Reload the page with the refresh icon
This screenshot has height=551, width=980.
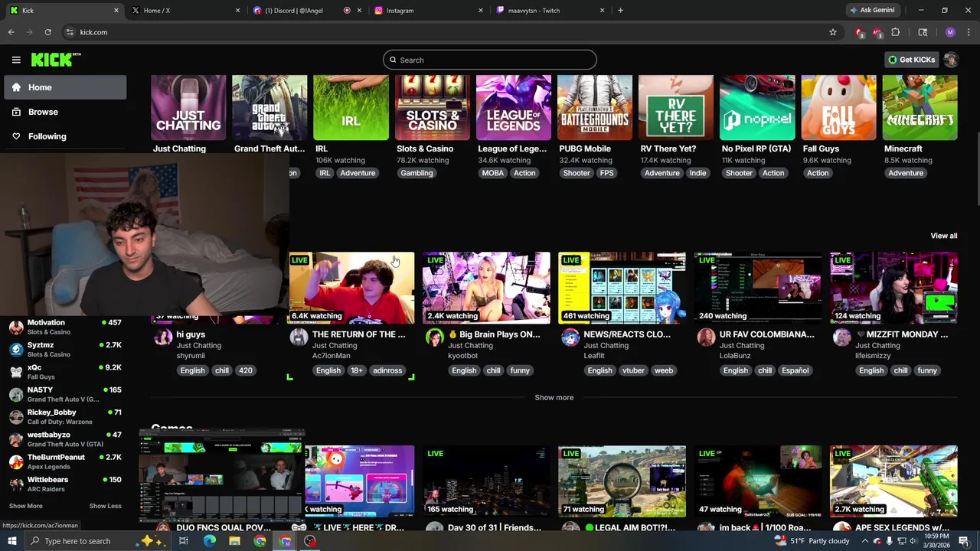click(x=47, y=32)
